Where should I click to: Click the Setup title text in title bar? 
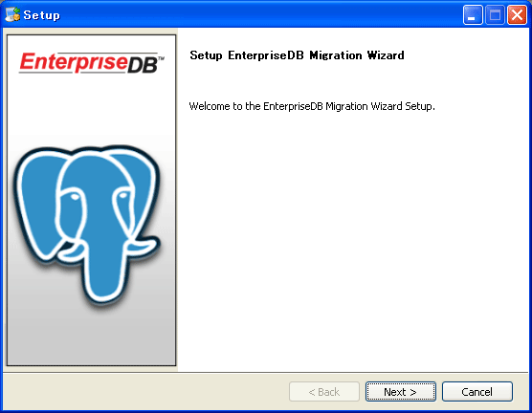[41, 15]
